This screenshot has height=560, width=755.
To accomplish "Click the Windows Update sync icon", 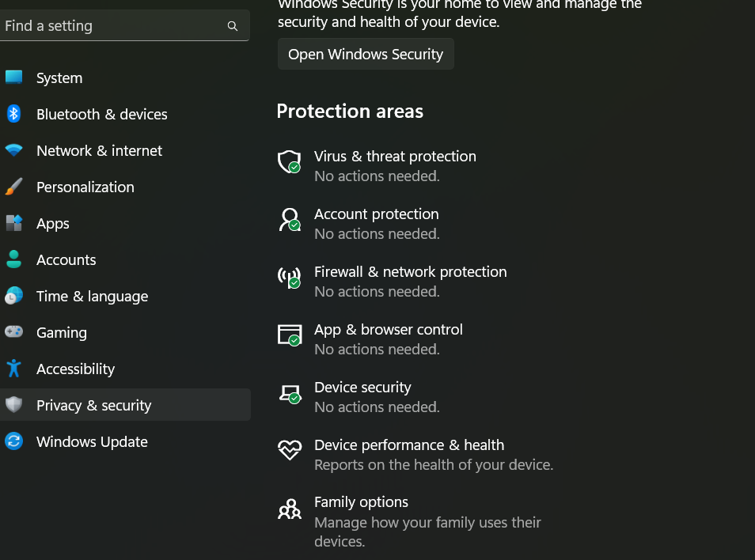I will pyautogui.click(x=13, y=441).
